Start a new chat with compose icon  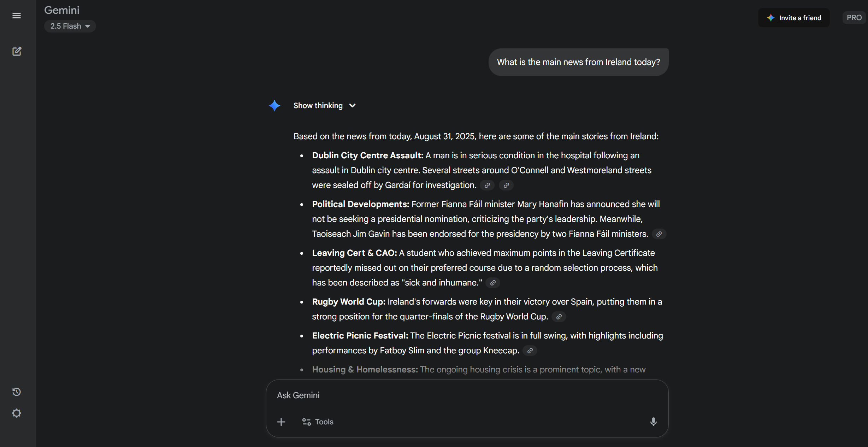(17, 52)
